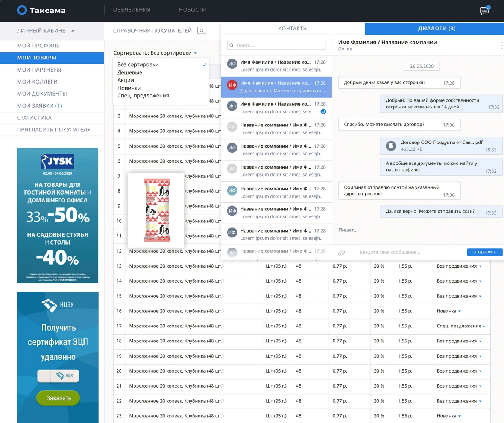Open Мои товары in sidebar
This screenshot has height=423, width=504.
(x=52, y=58)
